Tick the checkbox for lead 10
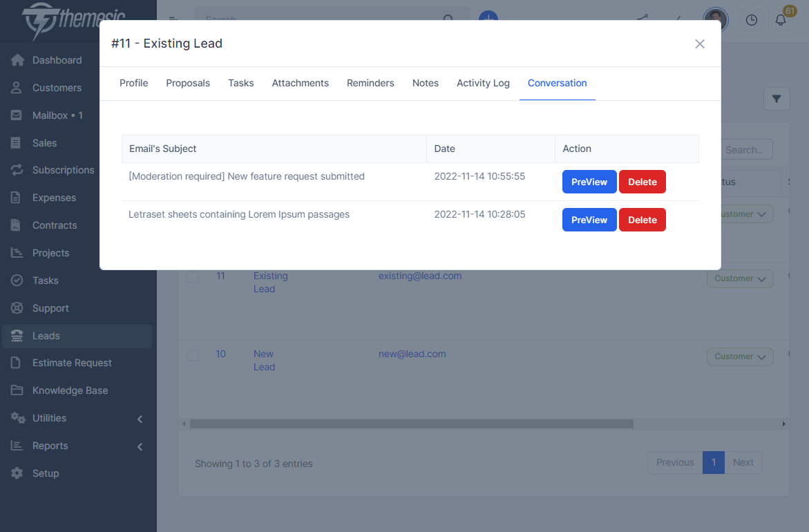This screenshot has height=532, width=809. 193,355
